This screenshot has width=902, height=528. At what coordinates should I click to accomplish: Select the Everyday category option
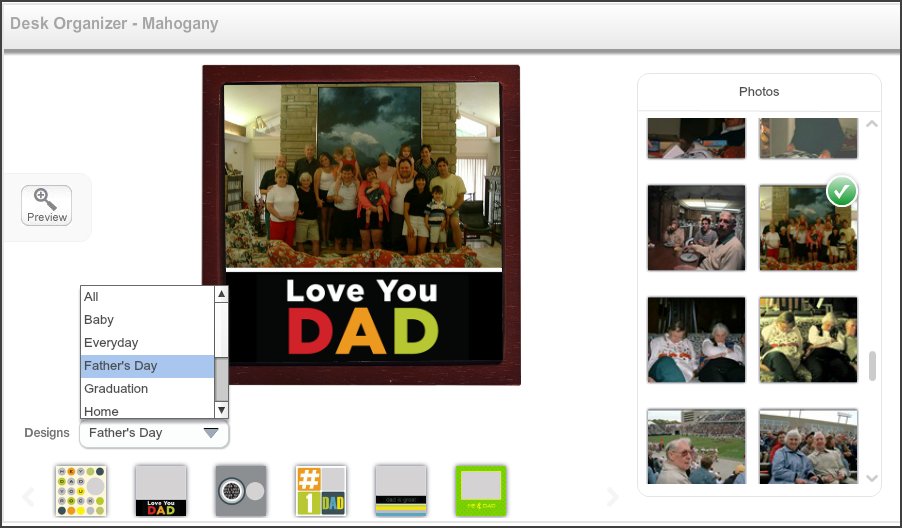111,343
